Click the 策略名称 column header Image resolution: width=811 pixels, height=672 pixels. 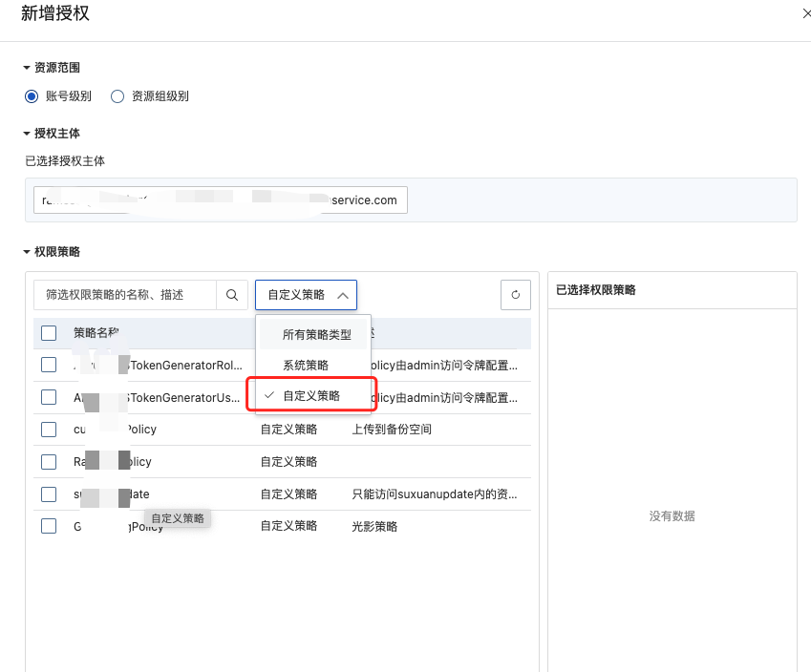pyautogui.click(x=96, y=333)
